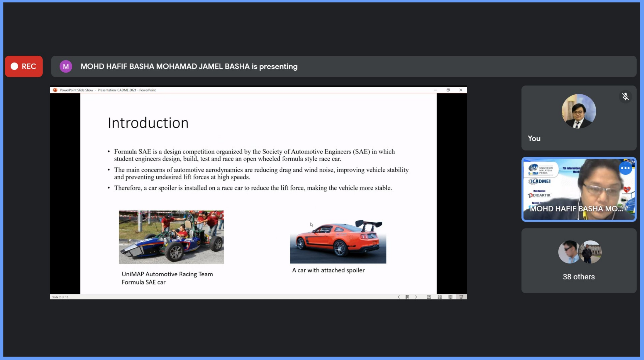The image size is (644, 360).
Task: Select the You video tile
Action: (579, 118)
